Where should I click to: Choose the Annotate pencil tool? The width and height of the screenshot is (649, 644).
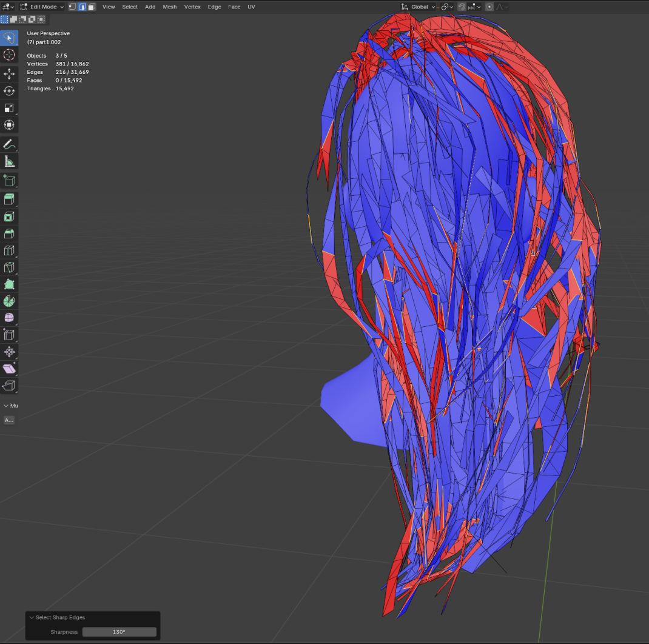click(9, 144)
